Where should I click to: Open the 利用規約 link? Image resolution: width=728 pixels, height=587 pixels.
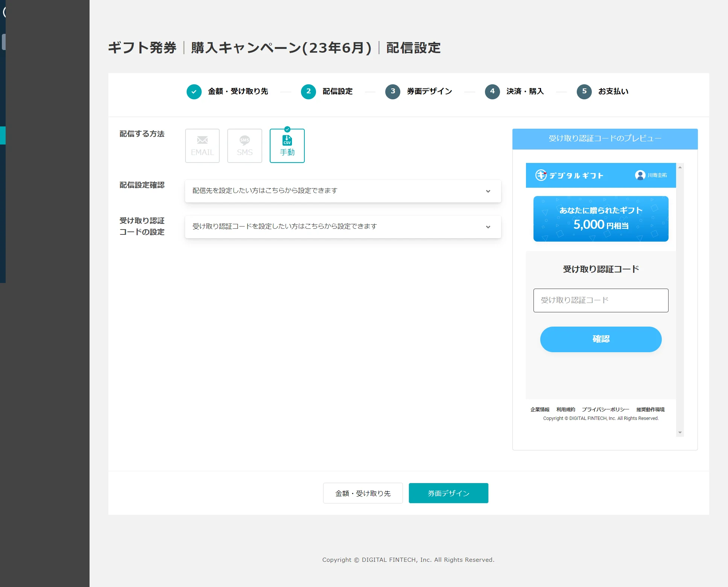[x=566, y=409]
